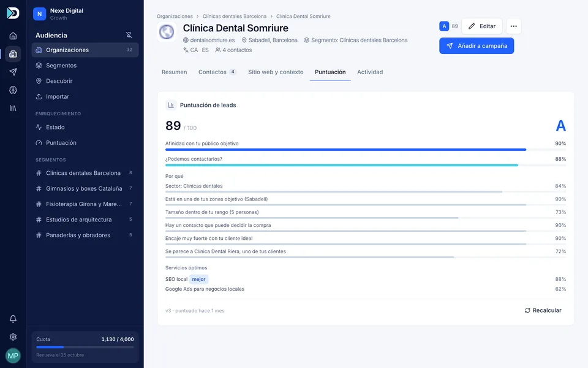Click the Editar button

482,26
